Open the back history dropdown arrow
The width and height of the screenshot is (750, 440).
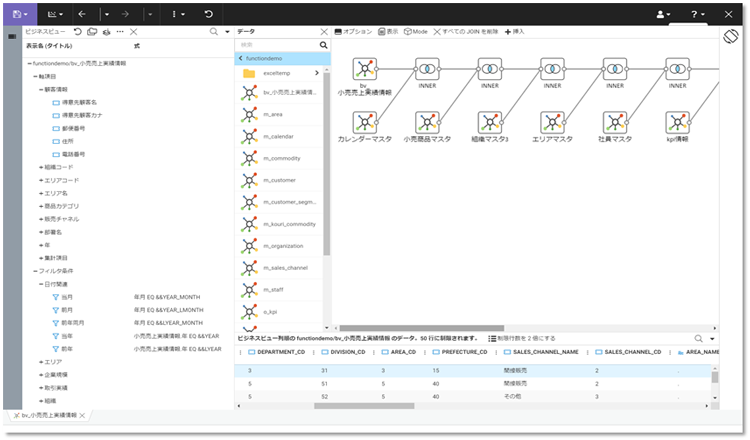point(107,14)
